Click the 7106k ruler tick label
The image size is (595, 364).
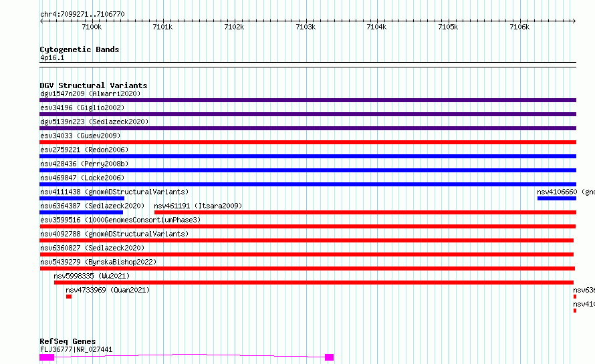pos(519,27)
